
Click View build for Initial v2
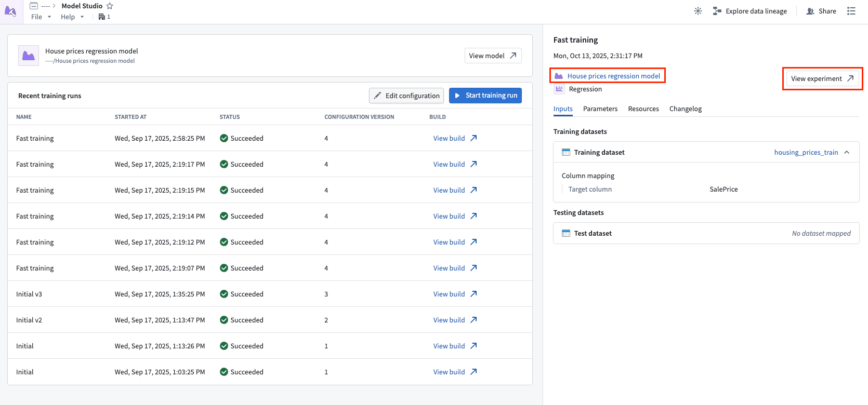tap(449, 320)
